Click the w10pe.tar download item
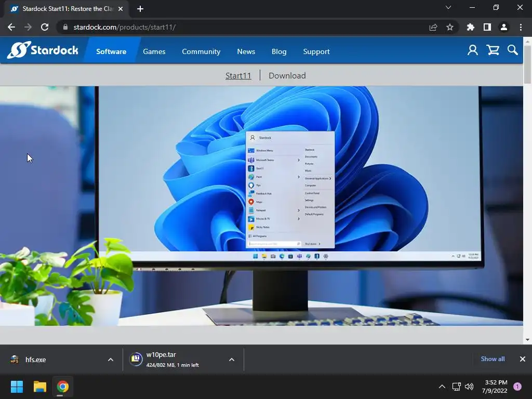This screenshot has width=532, height=399. 172,360
